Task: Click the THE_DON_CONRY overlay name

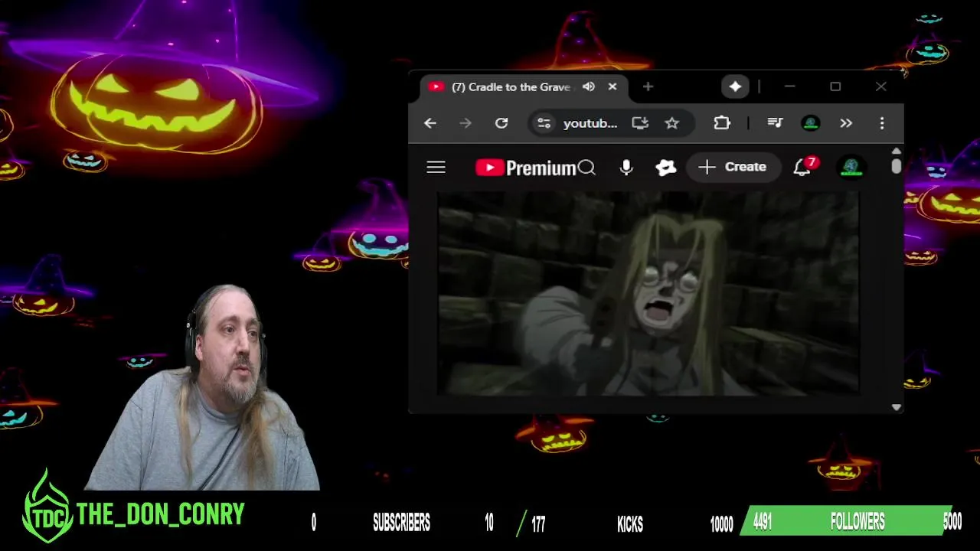Action: pos(161,514)
